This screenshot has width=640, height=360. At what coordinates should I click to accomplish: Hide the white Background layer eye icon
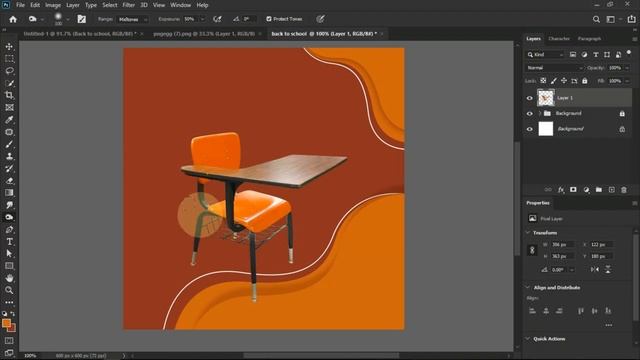pos(530,129)
